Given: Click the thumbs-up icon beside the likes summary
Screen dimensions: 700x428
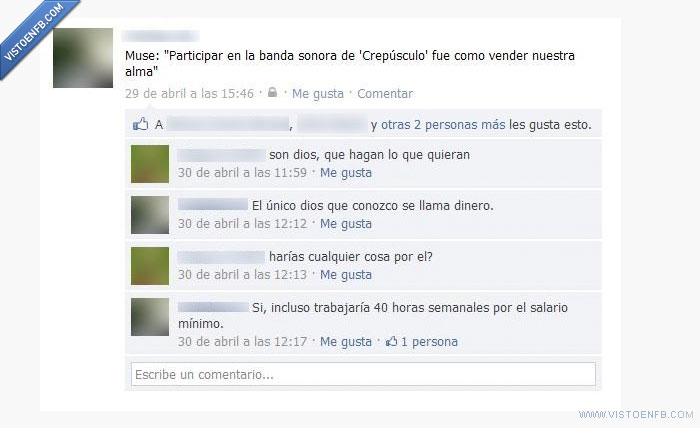Looking at the screenshot, I should pos(140,124).
